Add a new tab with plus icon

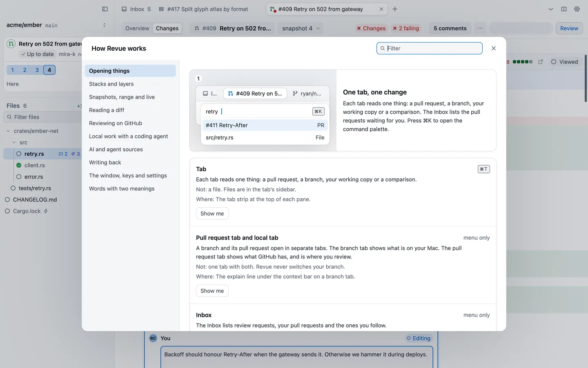(395, 9)
